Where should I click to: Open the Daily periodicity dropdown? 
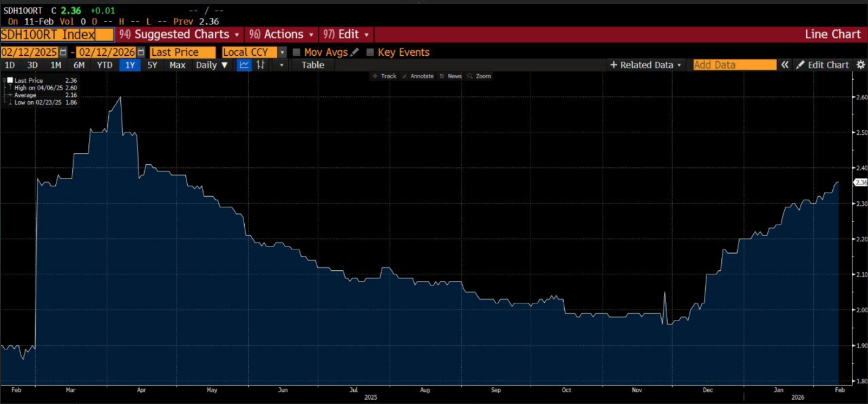click(212, 65)
